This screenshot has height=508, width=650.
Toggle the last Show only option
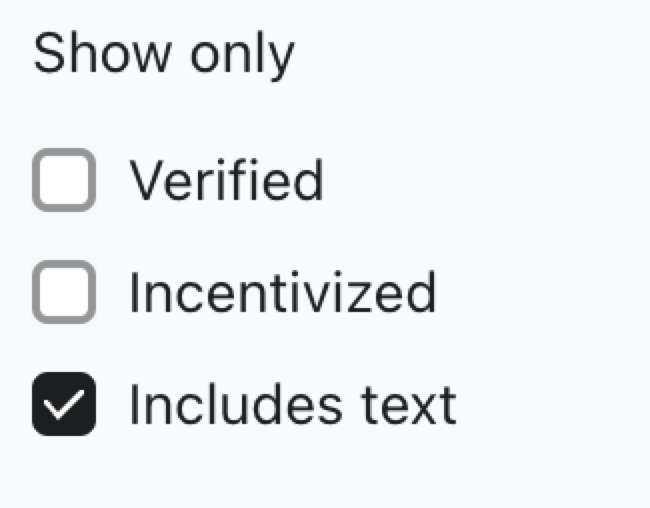[64, 404]
